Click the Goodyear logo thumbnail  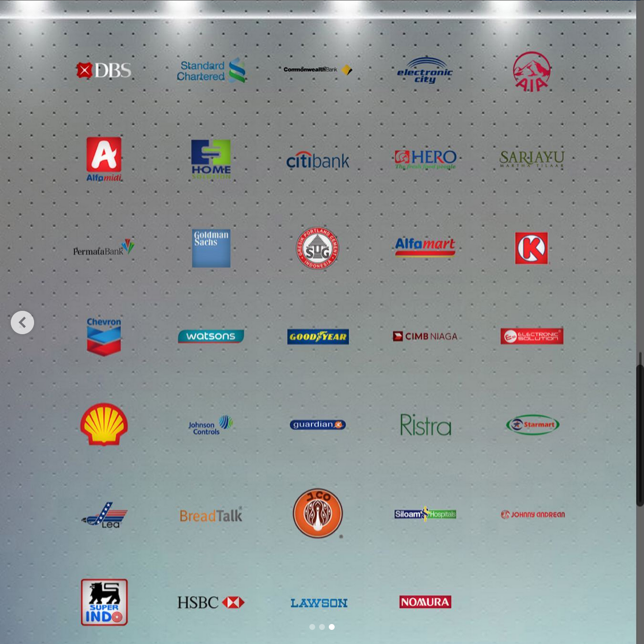[318, 337]
